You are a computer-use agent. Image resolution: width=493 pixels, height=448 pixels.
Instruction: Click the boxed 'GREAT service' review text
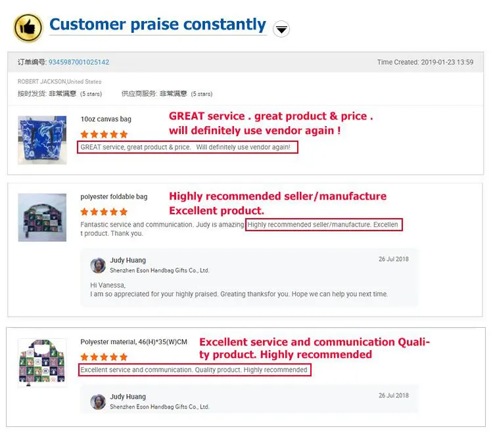(x=187, y=147)
